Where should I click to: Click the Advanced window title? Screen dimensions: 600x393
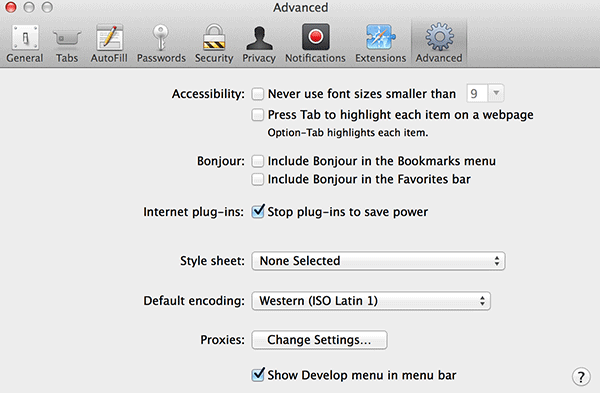coord(300,8)
